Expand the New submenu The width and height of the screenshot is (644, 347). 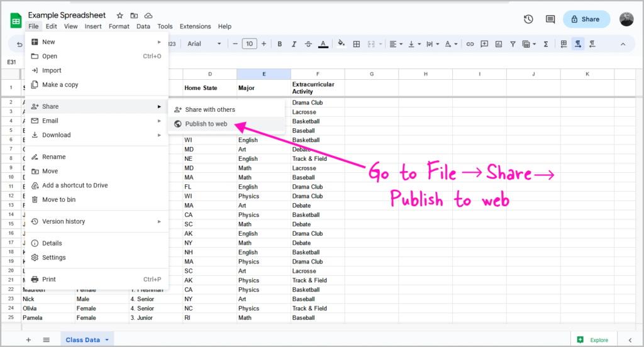pos(96,42)
